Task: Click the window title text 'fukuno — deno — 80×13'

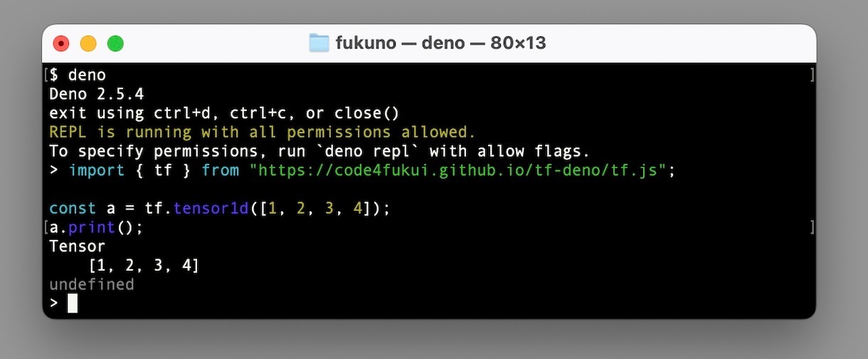Action: tap(440, 43)
